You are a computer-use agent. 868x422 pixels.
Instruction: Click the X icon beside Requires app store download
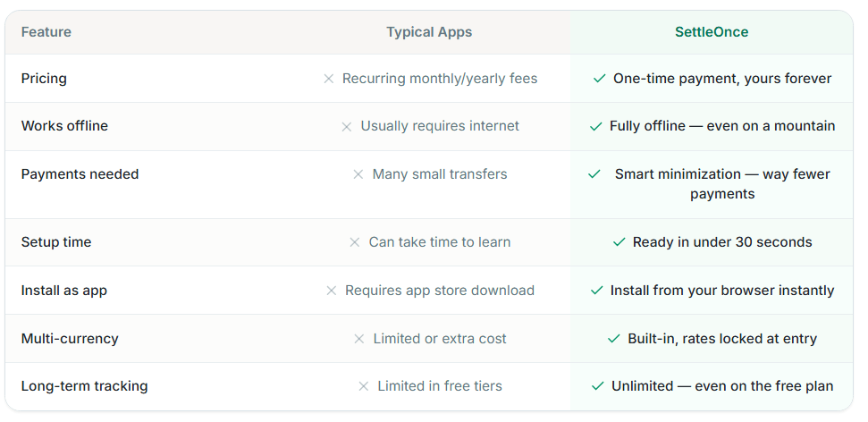click(331, 291)
